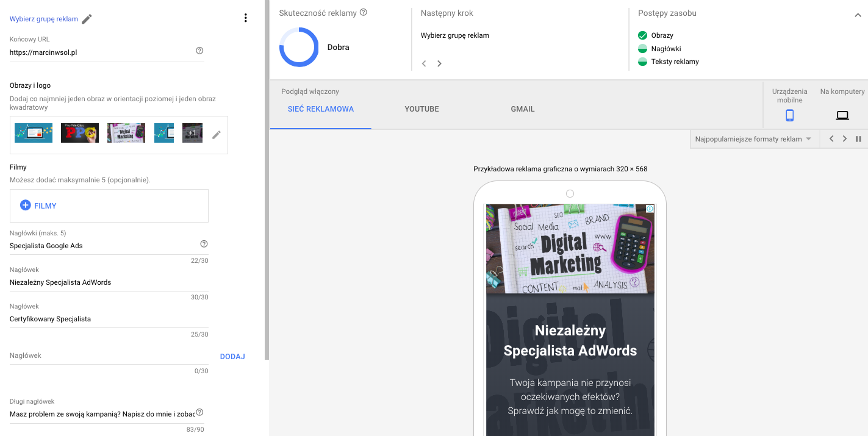868x436 pixels.
Task: Click the DODAJ button to add headline
Action: point(232,357)
